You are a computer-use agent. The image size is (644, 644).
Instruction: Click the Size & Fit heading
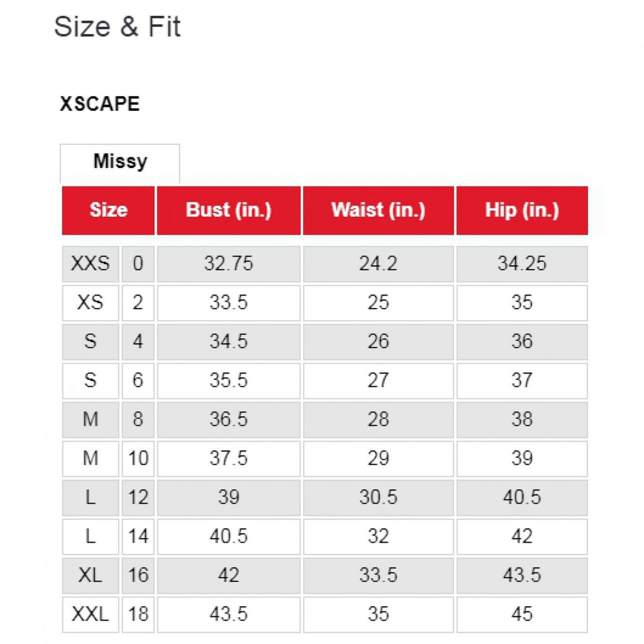coord(118,27)
